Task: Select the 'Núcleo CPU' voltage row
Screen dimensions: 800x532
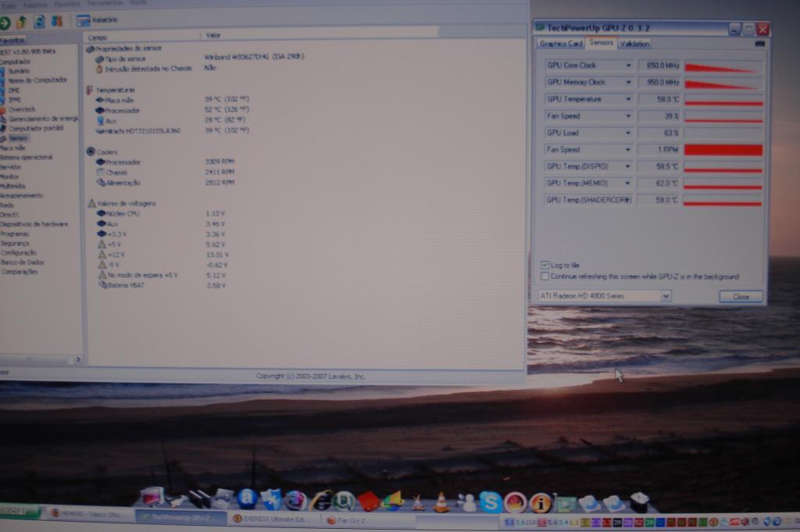Action: [x=160, y=214]
